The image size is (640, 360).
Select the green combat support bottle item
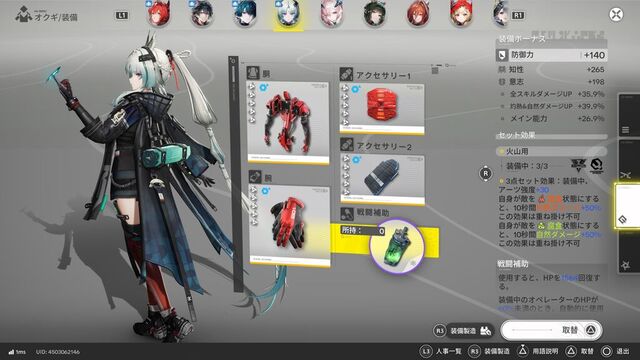coord(397,246)
